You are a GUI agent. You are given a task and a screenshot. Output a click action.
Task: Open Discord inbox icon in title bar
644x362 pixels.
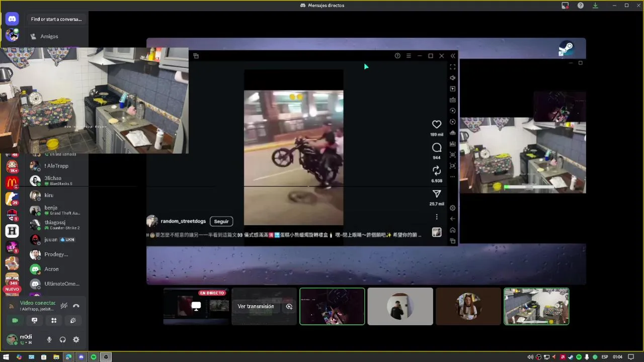(566, 6)
